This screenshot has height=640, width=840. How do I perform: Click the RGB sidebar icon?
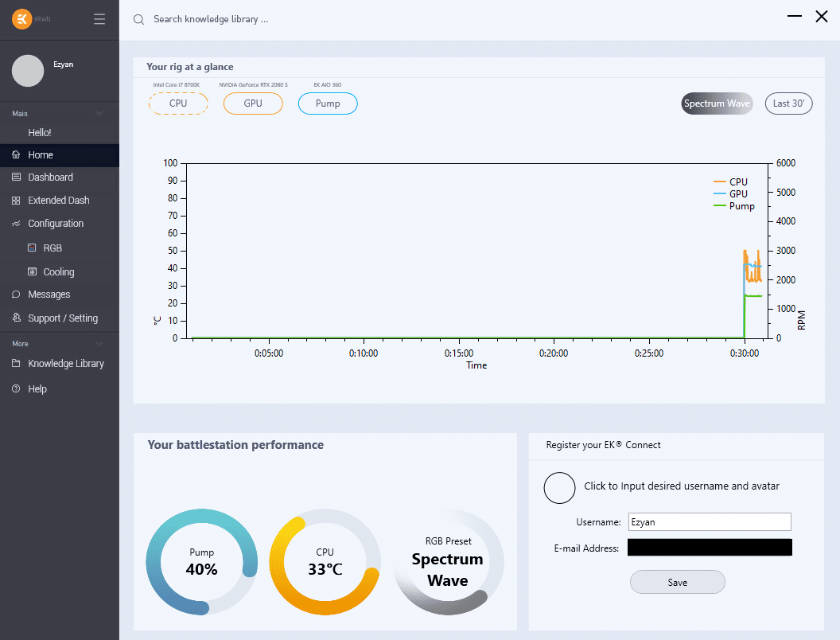(32, 248)
